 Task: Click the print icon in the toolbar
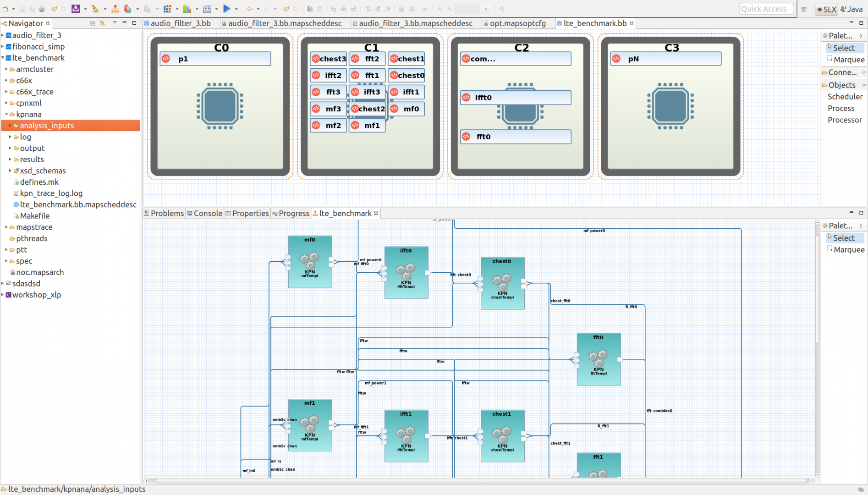coord(42,9)
